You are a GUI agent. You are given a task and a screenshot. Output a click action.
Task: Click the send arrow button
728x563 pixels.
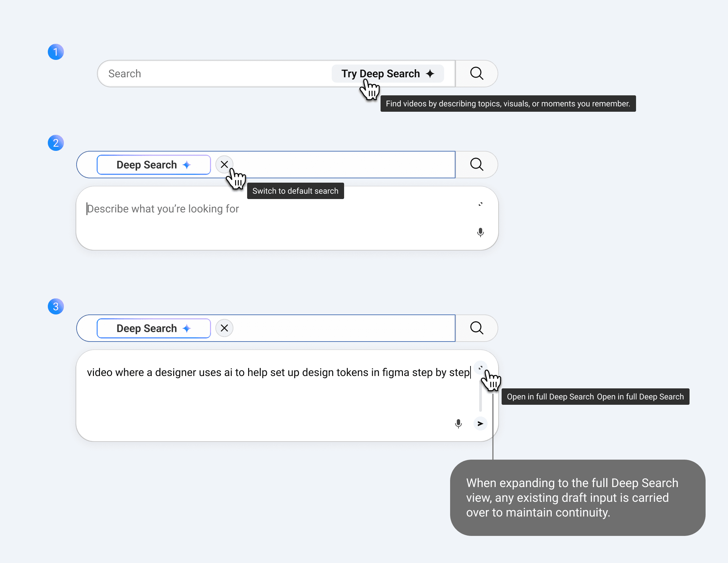pos(481,424)
